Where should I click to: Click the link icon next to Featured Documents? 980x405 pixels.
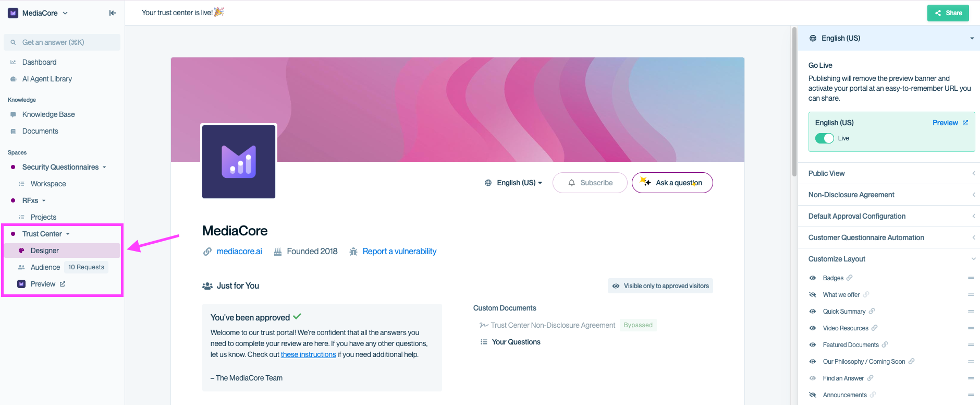pyautogui.click(x=885, y=344)
